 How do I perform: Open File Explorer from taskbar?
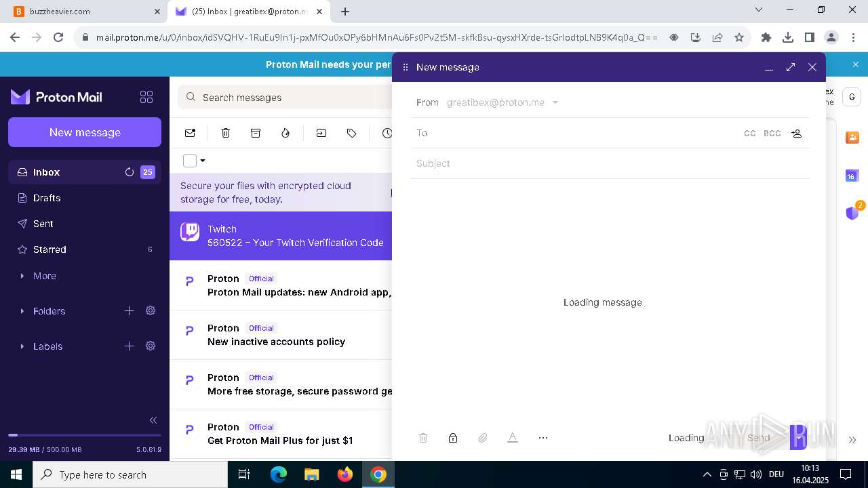pyautogui.click(x=312, y=474)
